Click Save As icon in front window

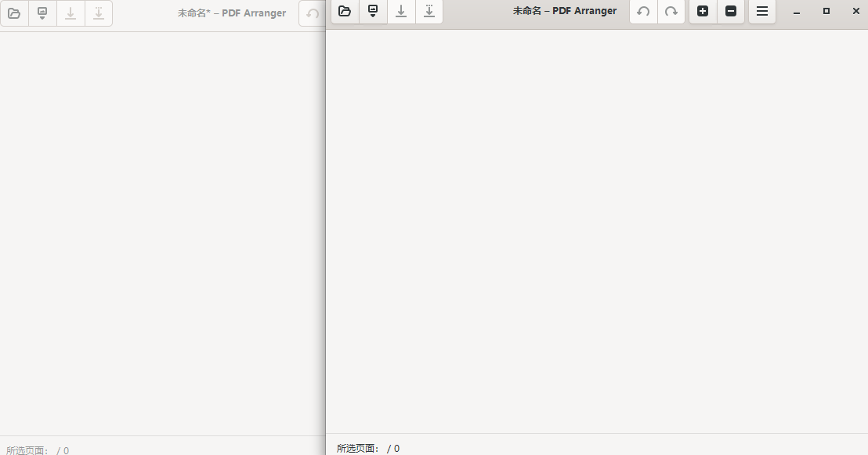[x=429, y=11]
